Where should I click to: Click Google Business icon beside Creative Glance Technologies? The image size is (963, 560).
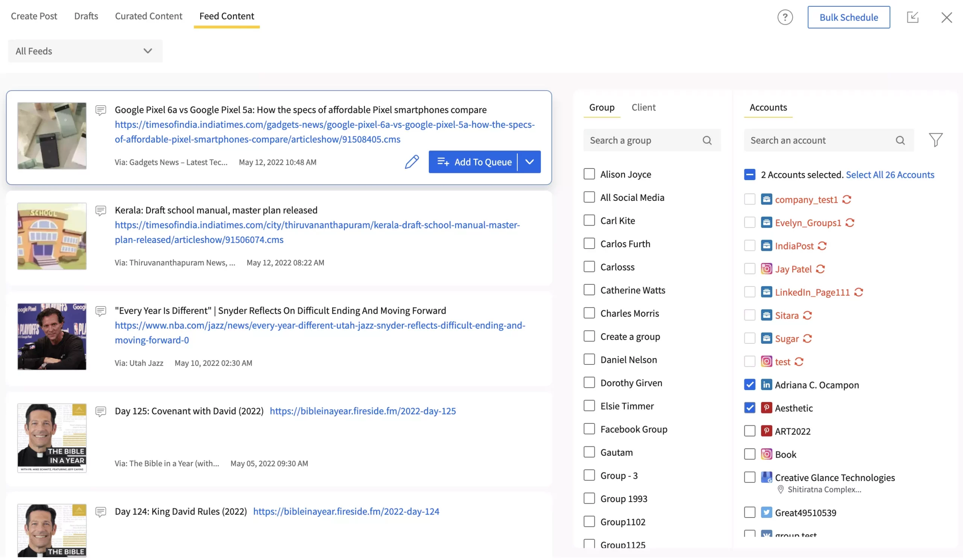point(766,478)
